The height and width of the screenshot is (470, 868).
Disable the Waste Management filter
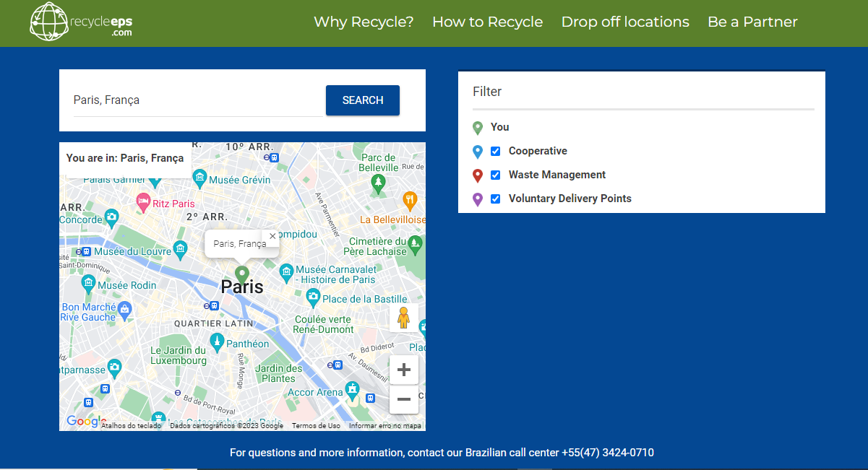click(x=495, y=175)
